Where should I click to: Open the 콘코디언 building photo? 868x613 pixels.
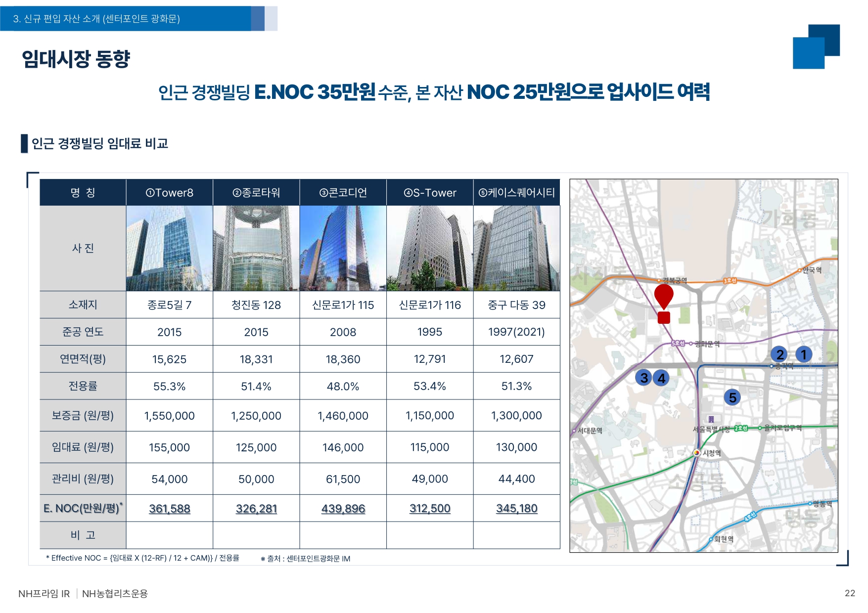343,248
